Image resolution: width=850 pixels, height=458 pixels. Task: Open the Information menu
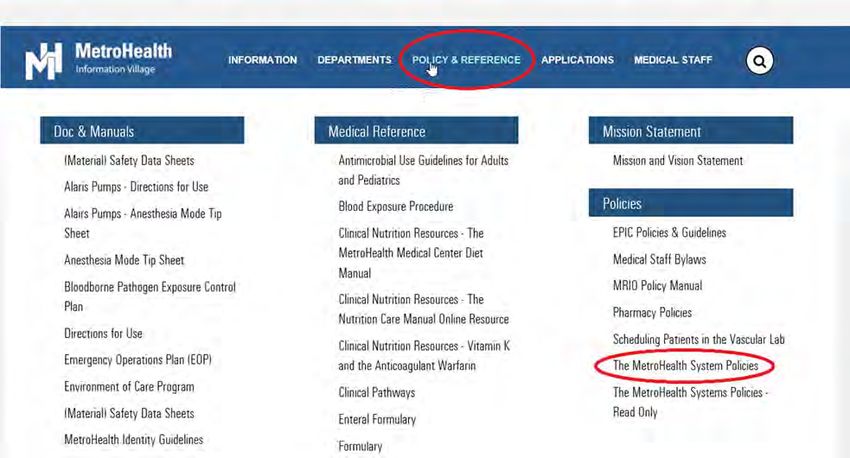click(262, 60)
